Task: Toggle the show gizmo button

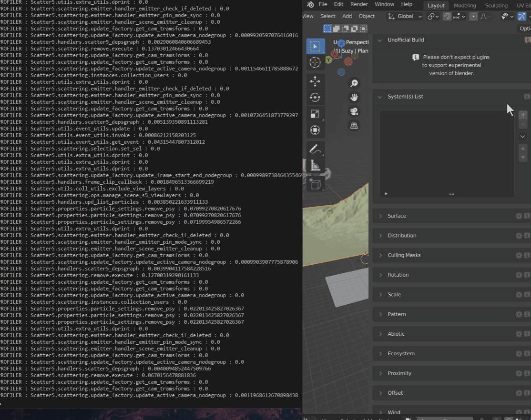Action: point(522,16)
